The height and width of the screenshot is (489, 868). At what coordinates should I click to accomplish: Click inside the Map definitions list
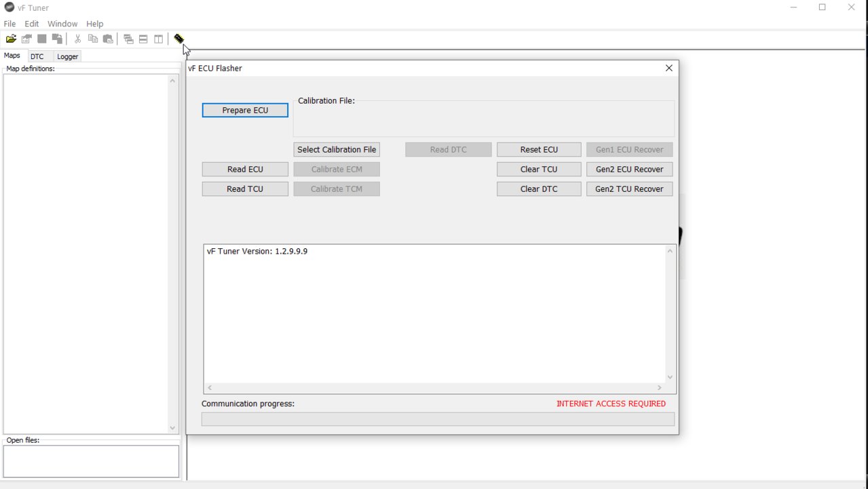click(x=86, y=254)
